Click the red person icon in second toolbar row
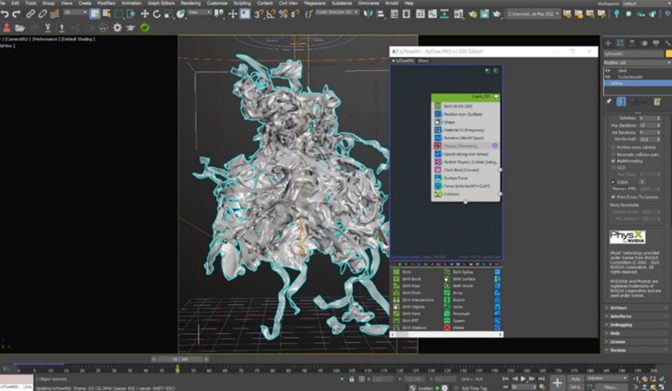 pos(6,28)
